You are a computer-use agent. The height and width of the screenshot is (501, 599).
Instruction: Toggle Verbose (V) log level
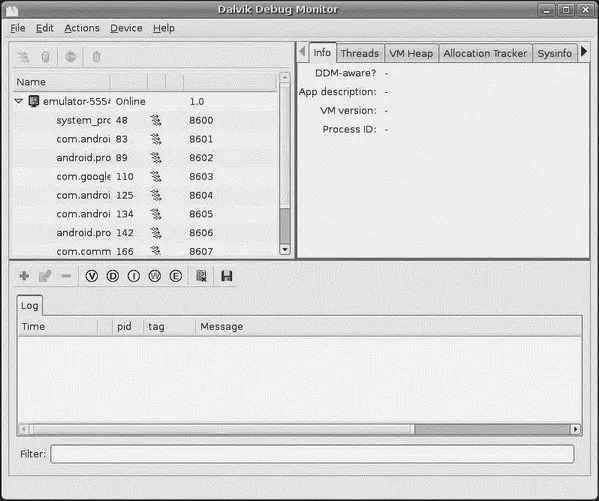(x=92, y=276)
